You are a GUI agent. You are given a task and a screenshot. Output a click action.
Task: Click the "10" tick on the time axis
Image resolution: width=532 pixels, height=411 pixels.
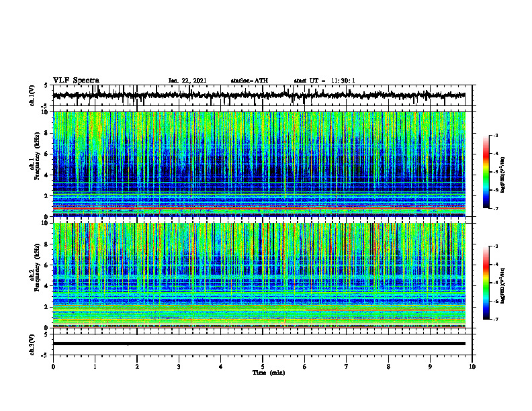[472, 367]
